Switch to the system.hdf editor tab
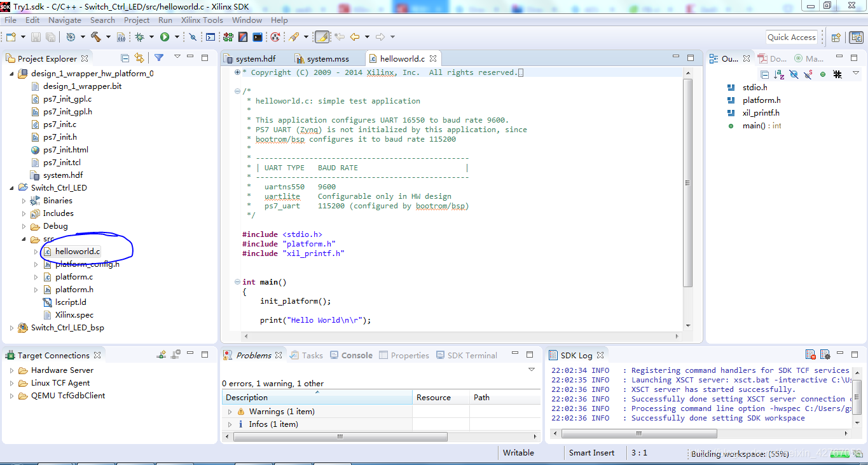The width and height of the screenshot is (868, 465). pyautogui.click(x=251, y=58)
